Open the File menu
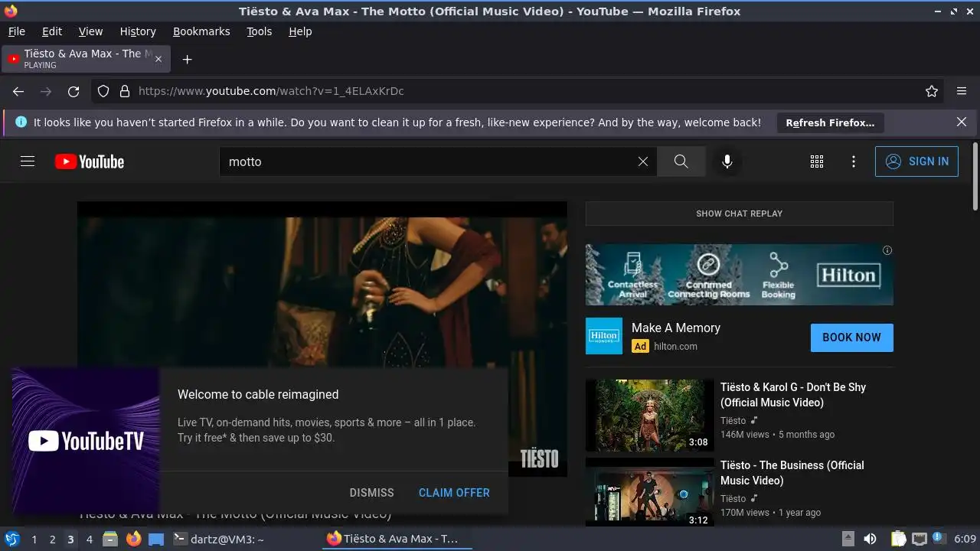Viewport: 980px width, 551px height. [x=17, y=31]
